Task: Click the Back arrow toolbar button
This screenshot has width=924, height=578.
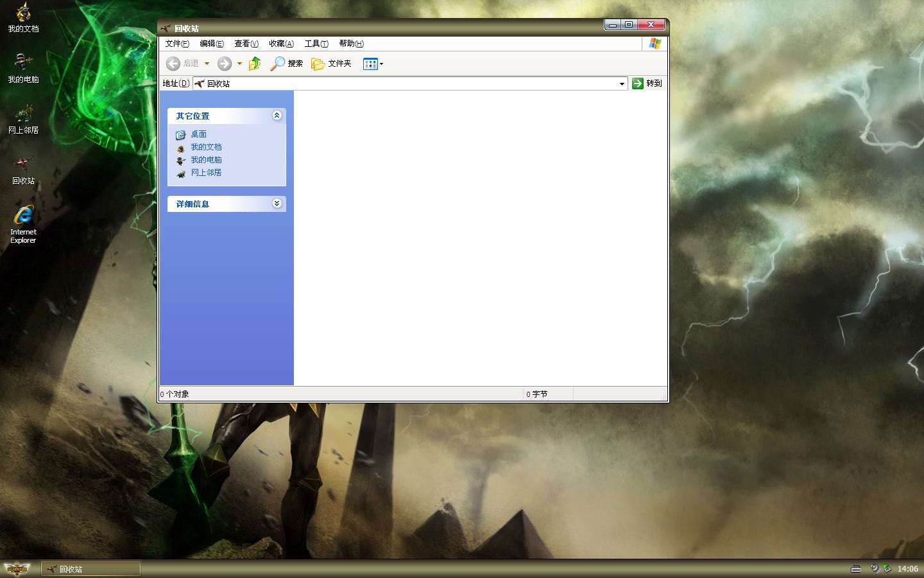Action: click(x=182, y=63)
